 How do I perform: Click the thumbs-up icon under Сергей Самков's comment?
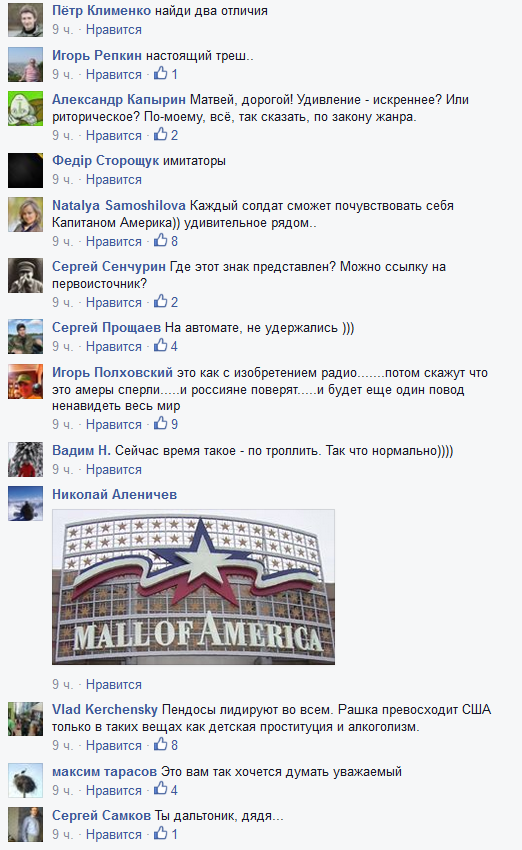160,833
